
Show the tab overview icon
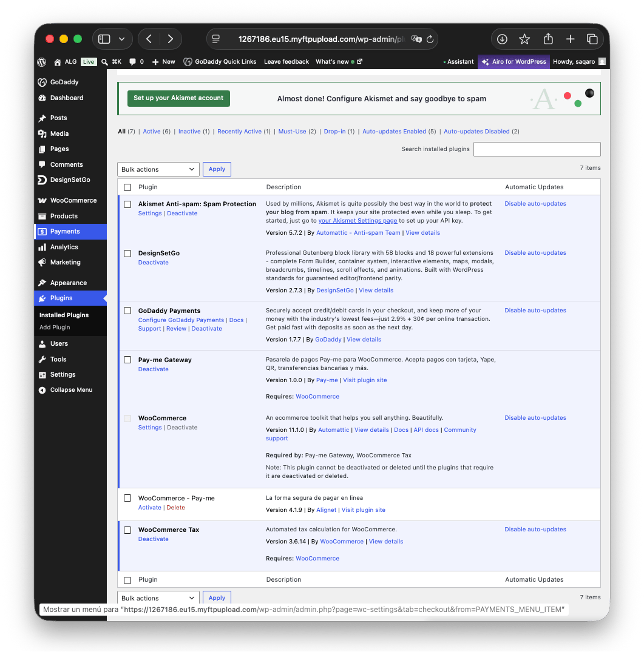[592, 39]
